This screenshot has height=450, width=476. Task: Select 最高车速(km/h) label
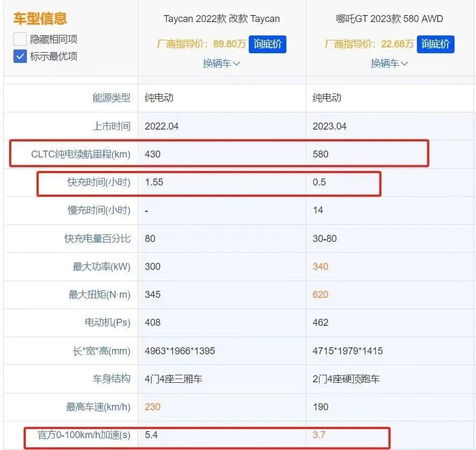pyautogui.click(x=98, y=407)
